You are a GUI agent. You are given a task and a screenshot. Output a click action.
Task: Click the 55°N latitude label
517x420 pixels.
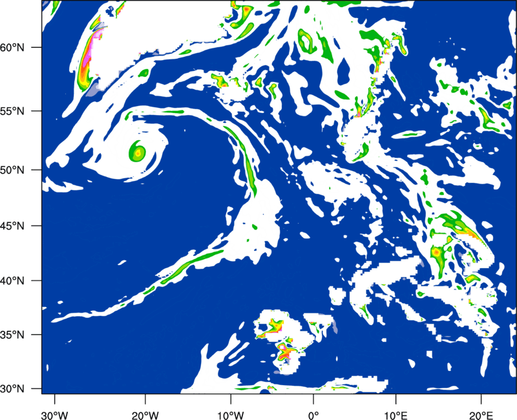(x=12, y=111)
